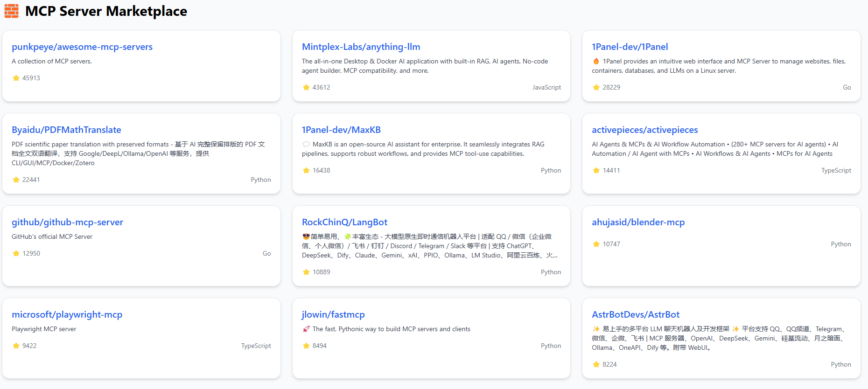
Task: Click the "Python" label on blender-mcp card
Action: tap(841, 244)
